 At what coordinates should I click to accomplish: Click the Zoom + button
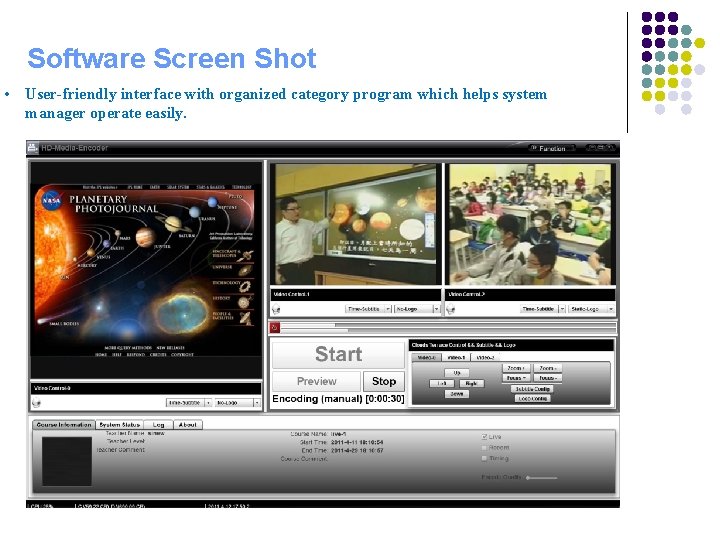tap(517, 368)
